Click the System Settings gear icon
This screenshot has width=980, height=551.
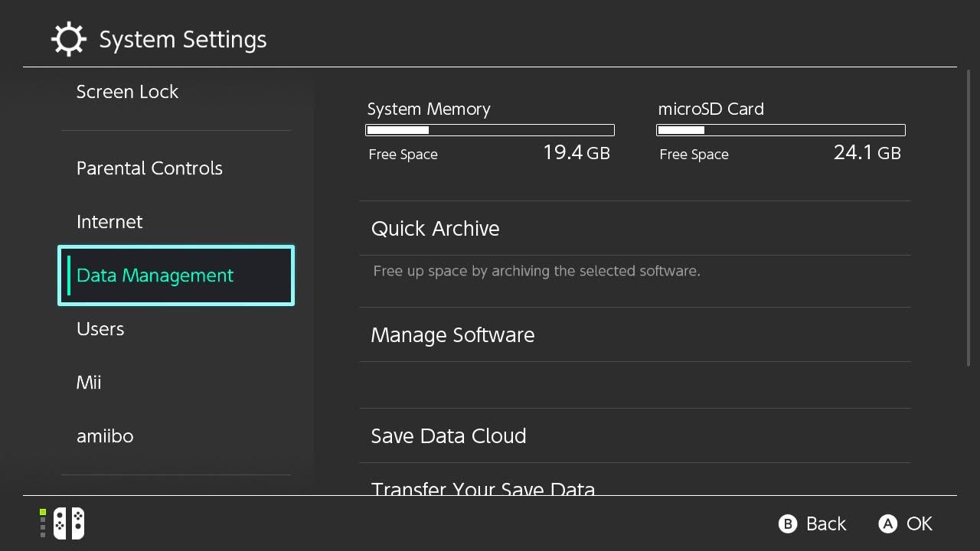click(x=68, y=39)
